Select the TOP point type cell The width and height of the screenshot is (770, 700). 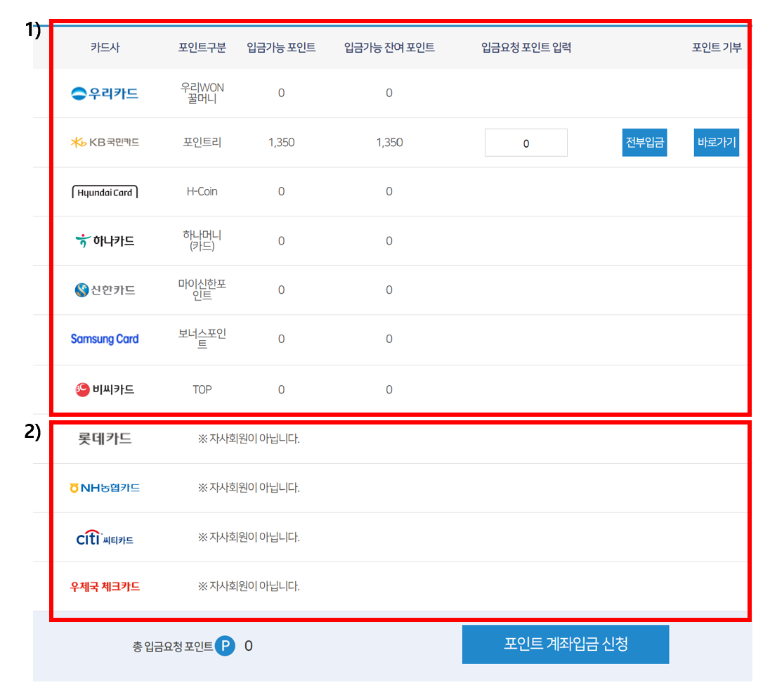tap(202, 389)
